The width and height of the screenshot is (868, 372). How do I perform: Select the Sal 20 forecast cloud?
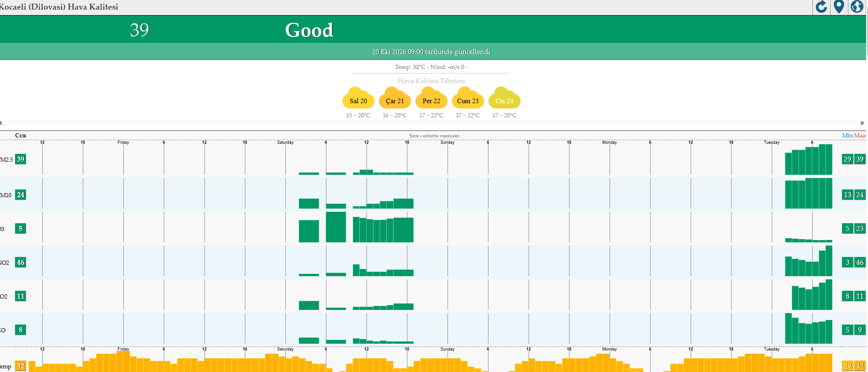[x=358, y=98]
